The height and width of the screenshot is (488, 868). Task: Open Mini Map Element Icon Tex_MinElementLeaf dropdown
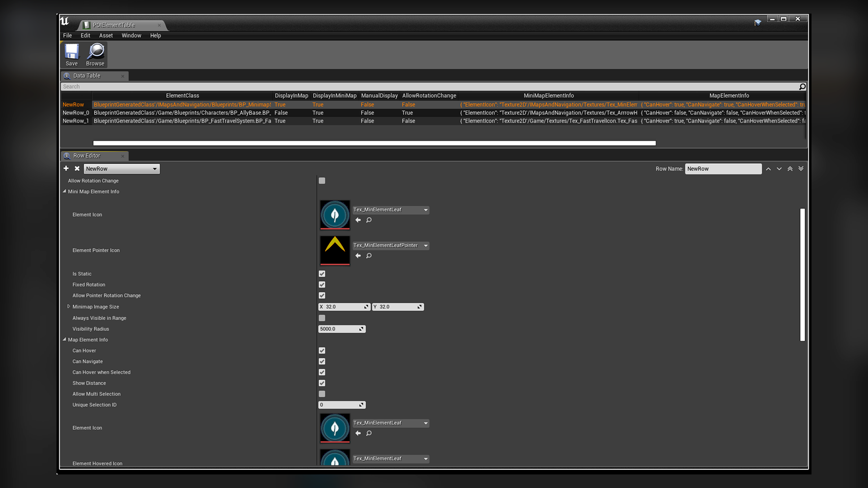pos(390,210)
